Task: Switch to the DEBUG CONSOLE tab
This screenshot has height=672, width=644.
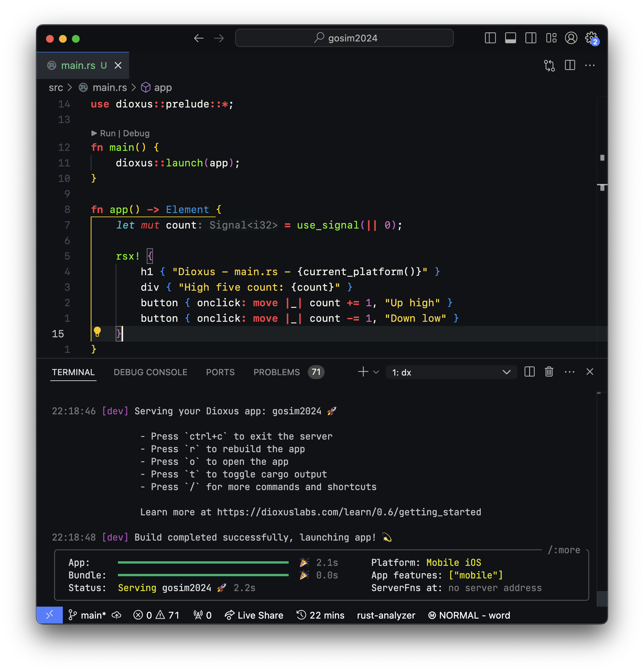Action: pyautogui.click(x=150, y=372)
